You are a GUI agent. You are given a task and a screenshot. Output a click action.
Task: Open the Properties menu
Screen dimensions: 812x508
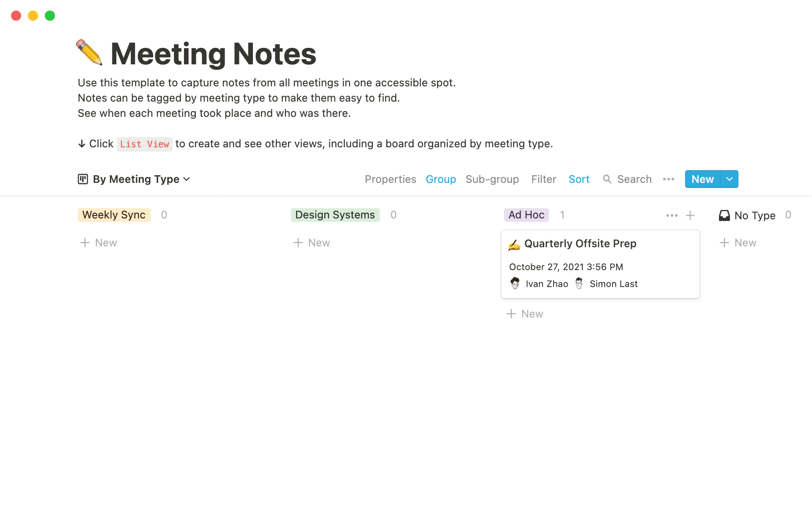(390, 179)
